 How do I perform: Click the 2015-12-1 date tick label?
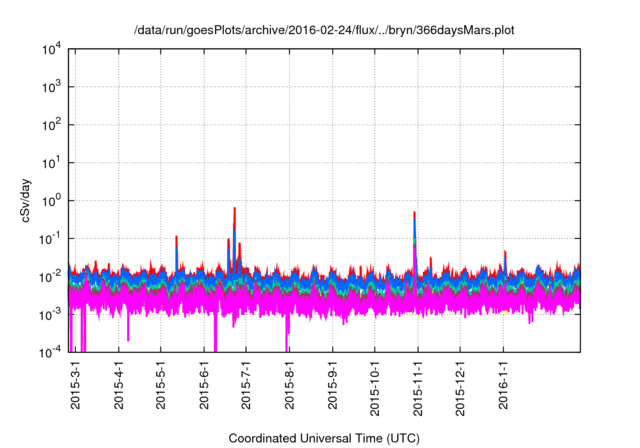tap(460, 388)
